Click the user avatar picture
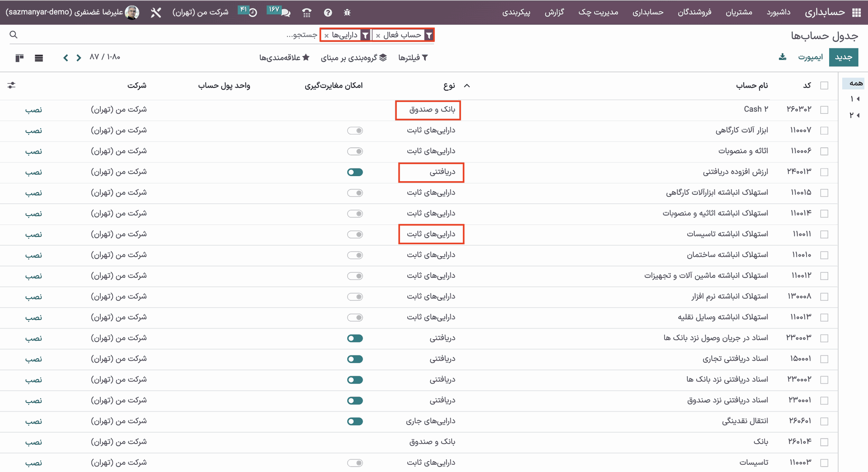 (x=132, y=13)
